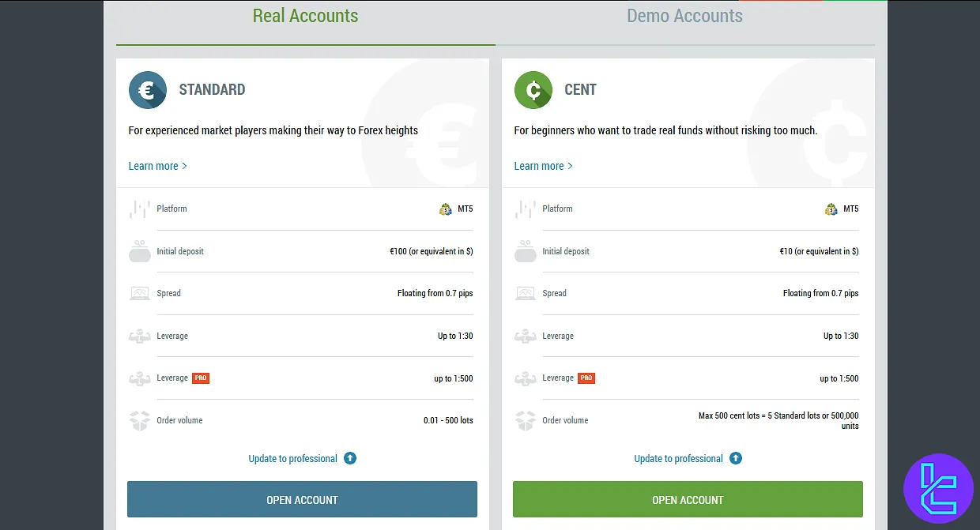Select the MT5 platform icon on Cent card
This screenshot has height=530, width=980.
click(831, 209)
